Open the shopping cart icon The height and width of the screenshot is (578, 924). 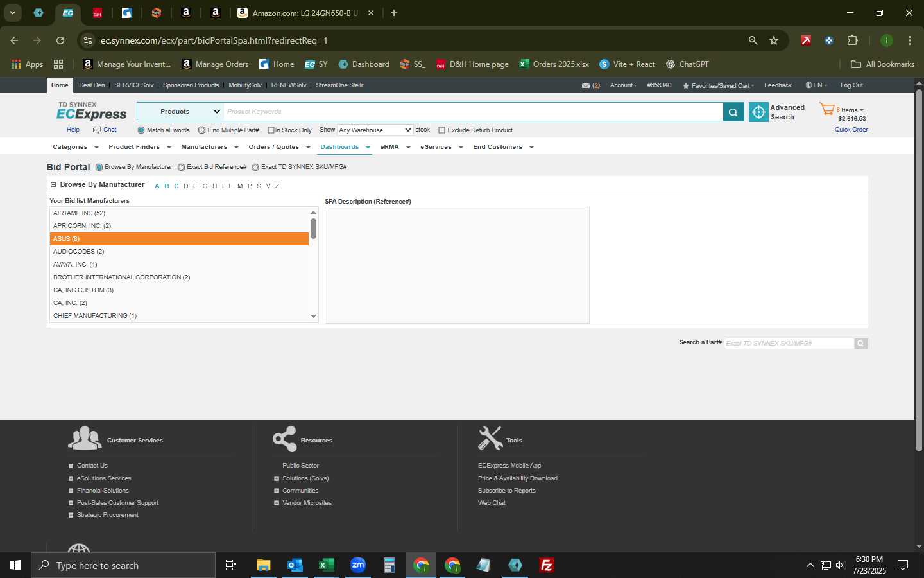[826, 110]
